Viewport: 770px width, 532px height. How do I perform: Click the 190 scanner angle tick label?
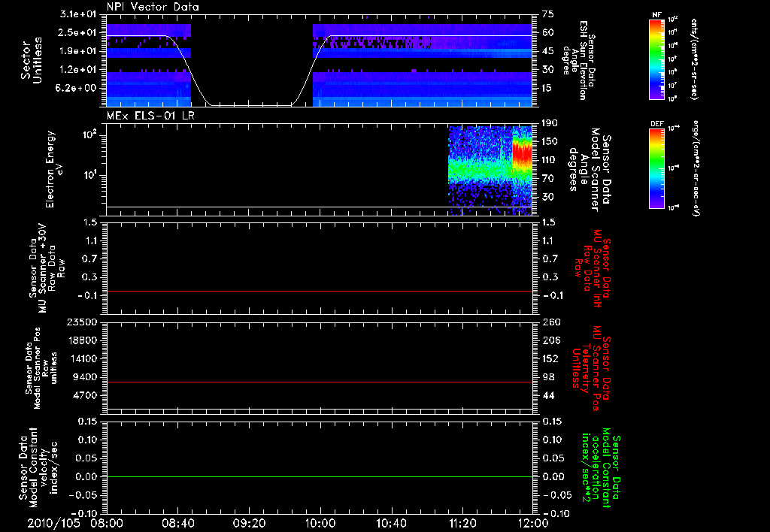point(550,123)
